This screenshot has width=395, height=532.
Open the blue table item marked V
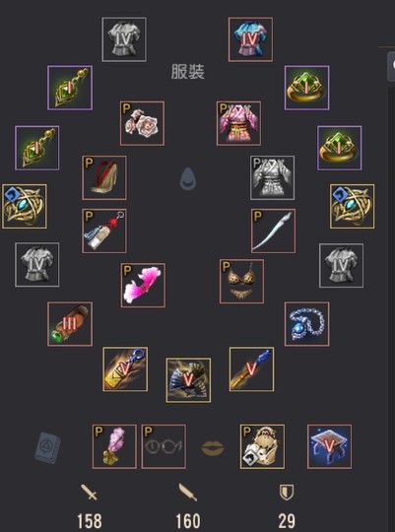coord(330,446)
